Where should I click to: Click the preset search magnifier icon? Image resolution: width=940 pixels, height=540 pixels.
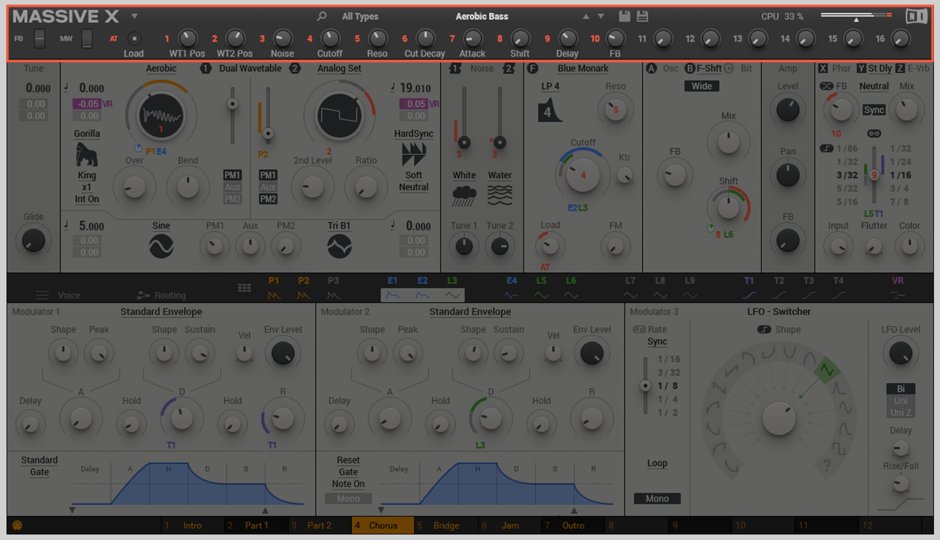click(322, 17)
